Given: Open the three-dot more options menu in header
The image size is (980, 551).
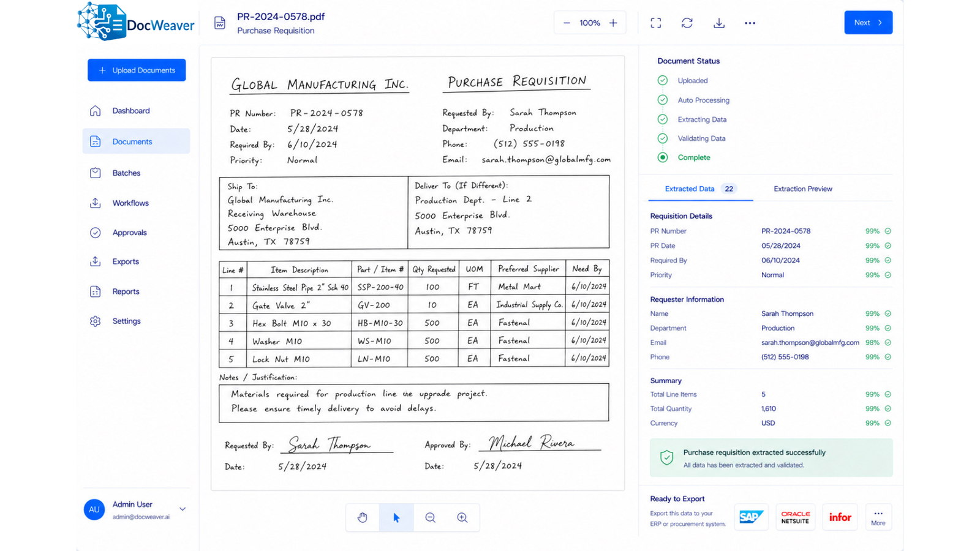Looking at the screenshot, I should pos(750,23).
